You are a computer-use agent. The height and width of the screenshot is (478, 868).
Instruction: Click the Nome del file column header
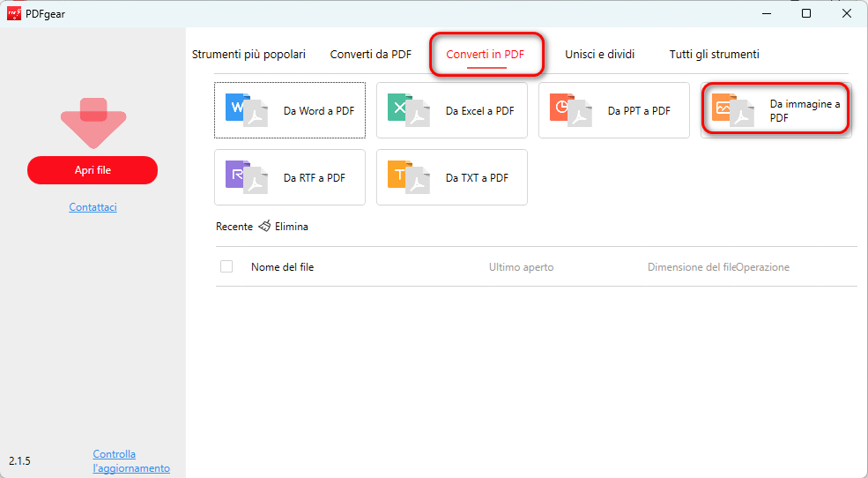282,267
